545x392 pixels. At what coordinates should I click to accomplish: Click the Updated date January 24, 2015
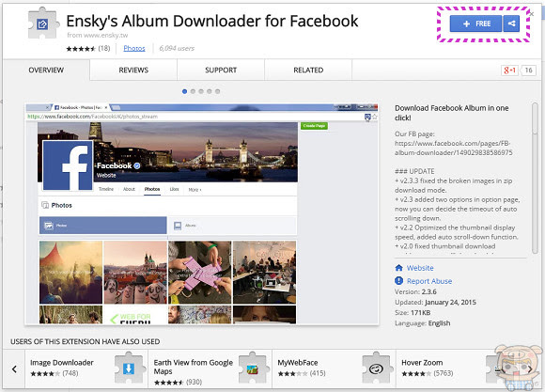point(450,303)
